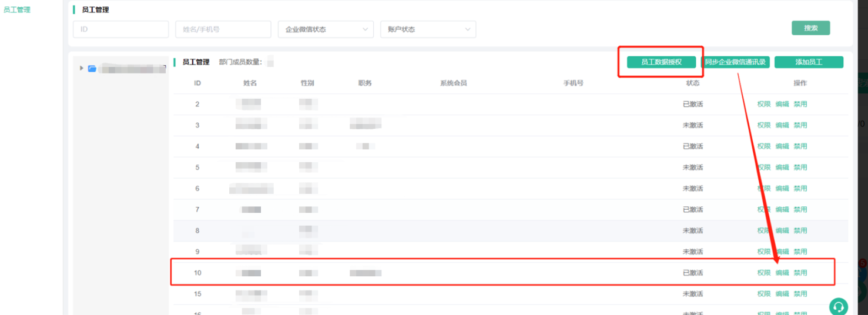This screenshot has width=868, height=315.
Task: Click the 添加员工 button
Action: [x=809, y=62]
